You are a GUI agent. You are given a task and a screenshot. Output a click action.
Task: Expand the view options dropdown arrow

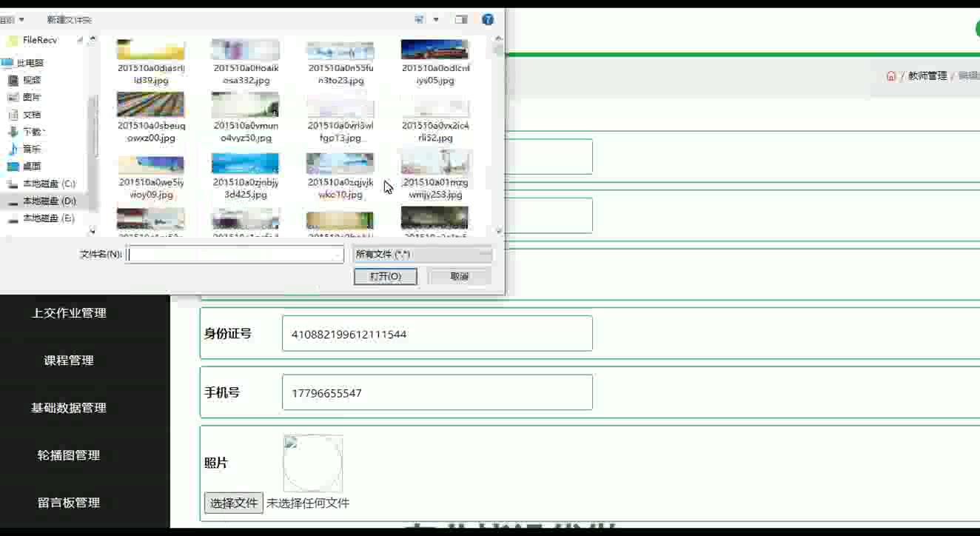click(436, 19)
